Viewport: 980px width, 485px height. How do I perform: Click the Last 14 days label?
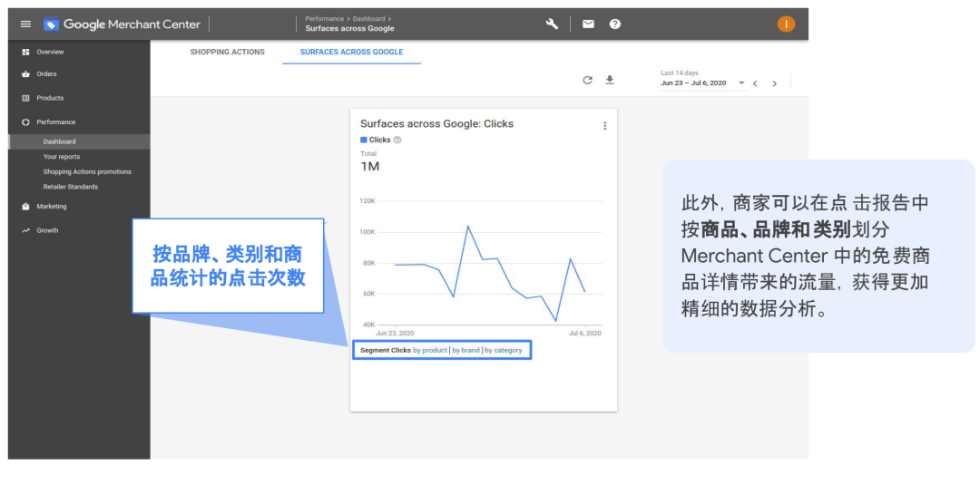[680, 73]
